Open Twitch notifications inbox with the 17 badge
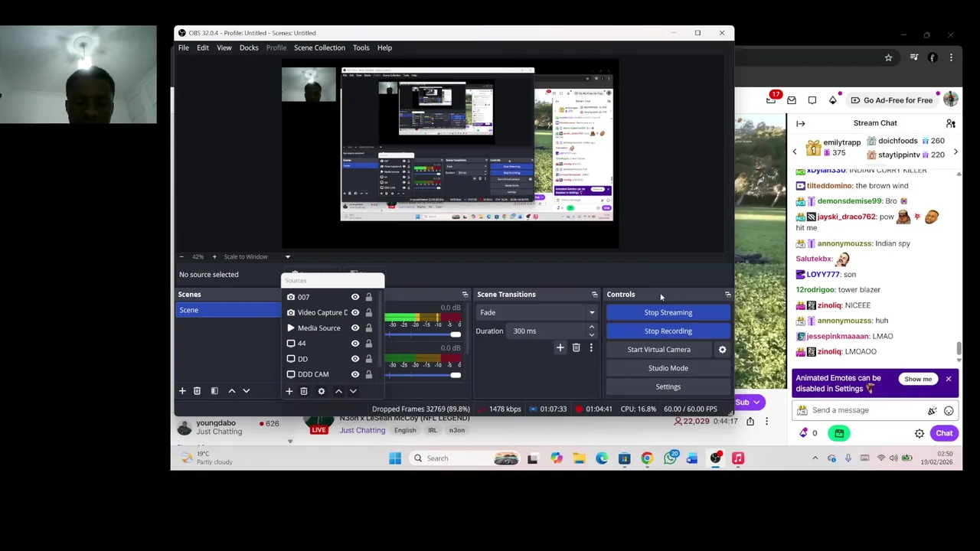The image size is (980, 551). pos(773,99)
